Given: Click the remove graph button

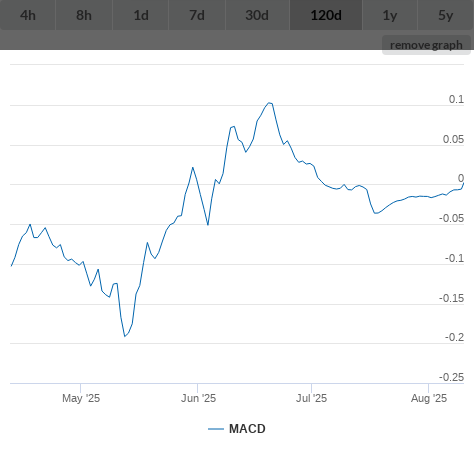Looking at the screenshot, I should 426,45.
